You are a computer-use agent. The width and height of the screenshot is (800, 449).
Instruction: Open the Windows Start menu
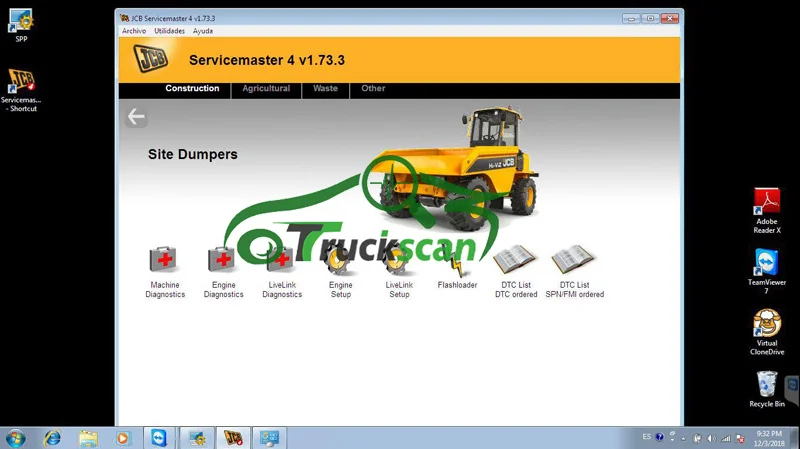click(x=15, y=438)
